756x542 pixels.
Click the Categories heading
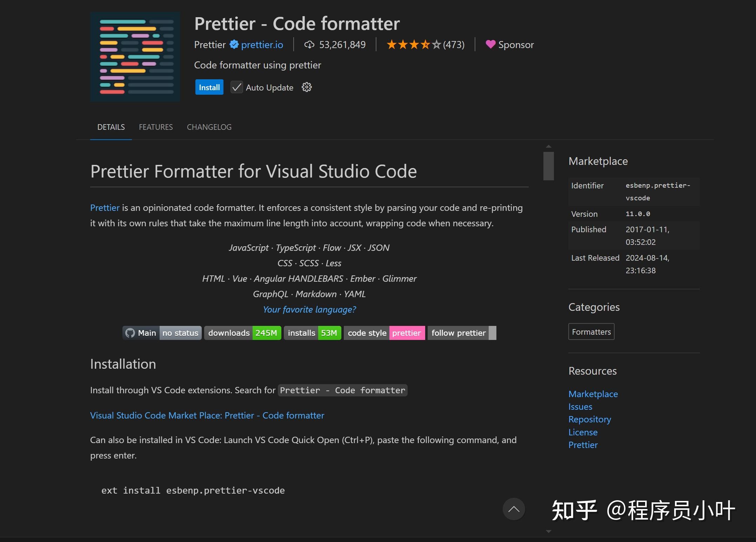[594, 307]
